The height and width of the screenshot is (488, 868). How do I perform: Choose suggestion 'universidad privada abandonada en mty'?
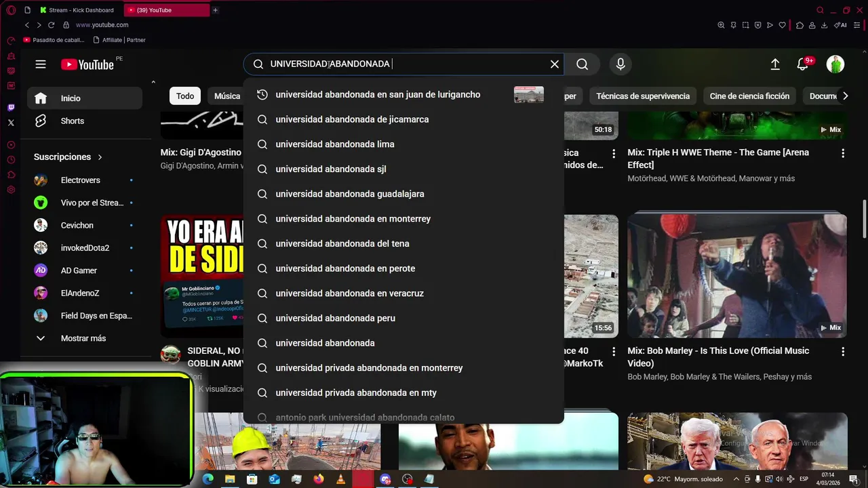(403, 392)
